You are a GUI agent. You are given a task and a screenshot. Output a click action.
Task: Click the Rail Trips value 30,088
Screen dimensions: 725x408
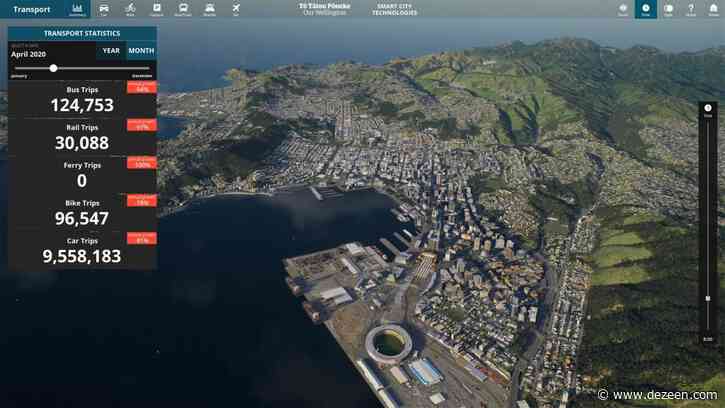click(82, 143)
